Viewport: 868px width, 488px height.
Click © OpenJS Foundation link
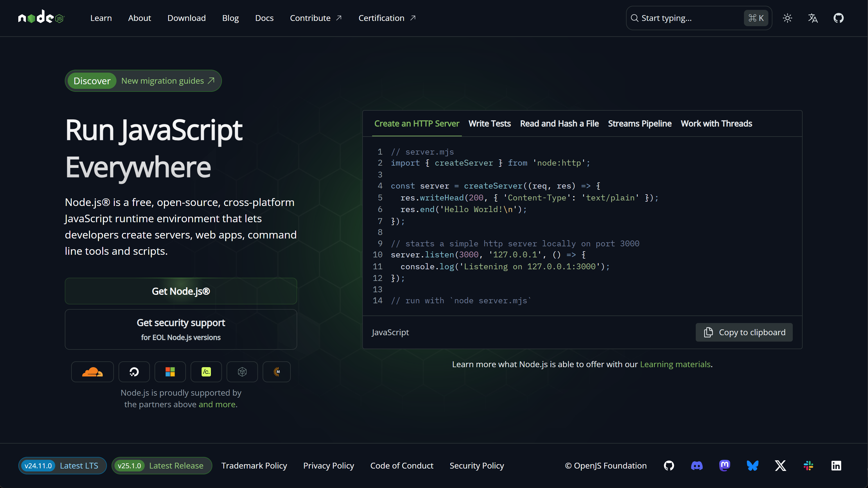[x=605, y=465]
